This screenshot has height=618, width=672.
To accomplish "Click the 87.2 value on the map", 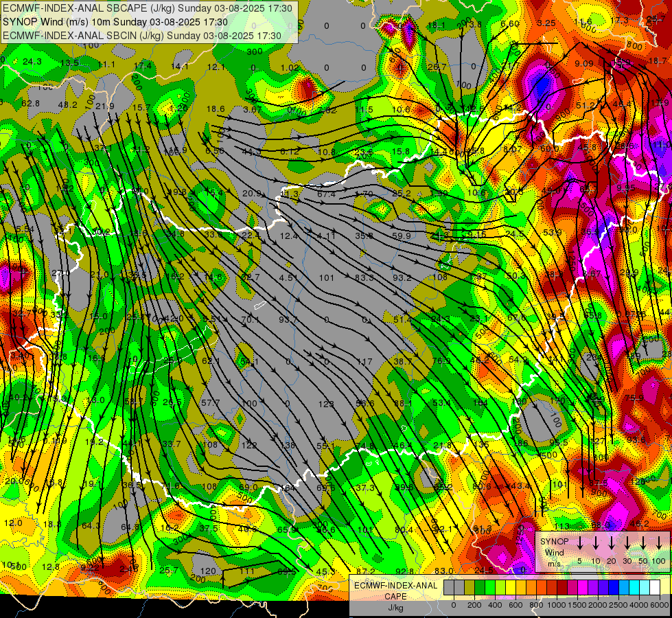I will [366, 571].
